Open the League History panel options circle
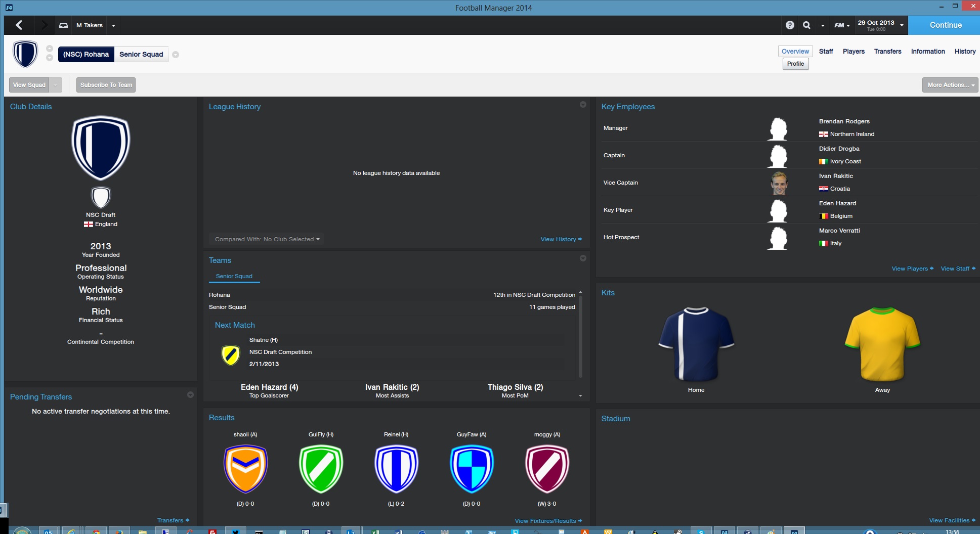The image size is (980, 534). coord(583,104)
